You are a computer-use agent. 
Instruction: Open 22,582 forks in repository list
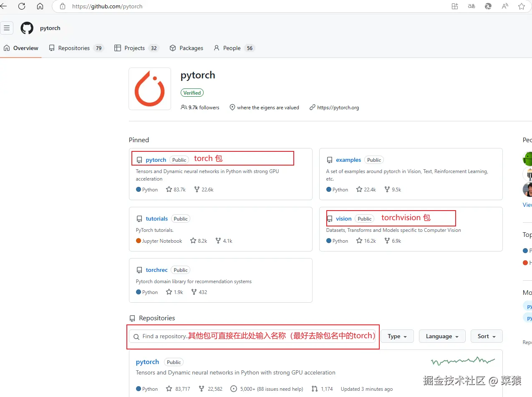211,389
